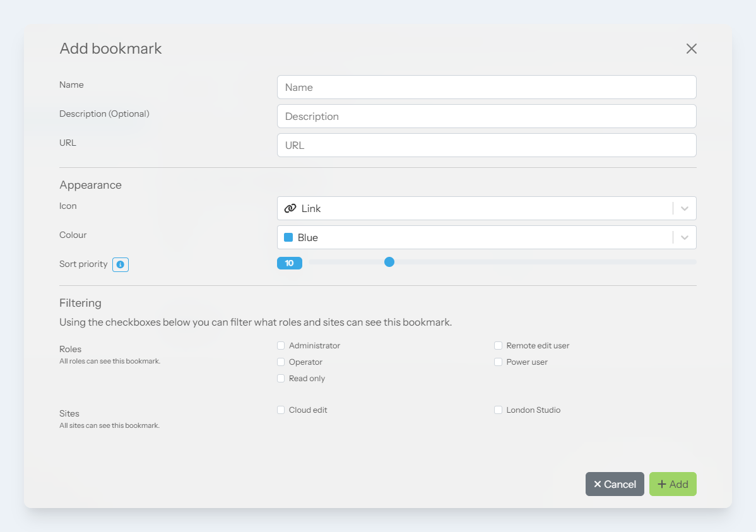This screenshot has height=532, width=756.
Task: Close the Add bookmark dialog with X
Action: coord(692,49)
